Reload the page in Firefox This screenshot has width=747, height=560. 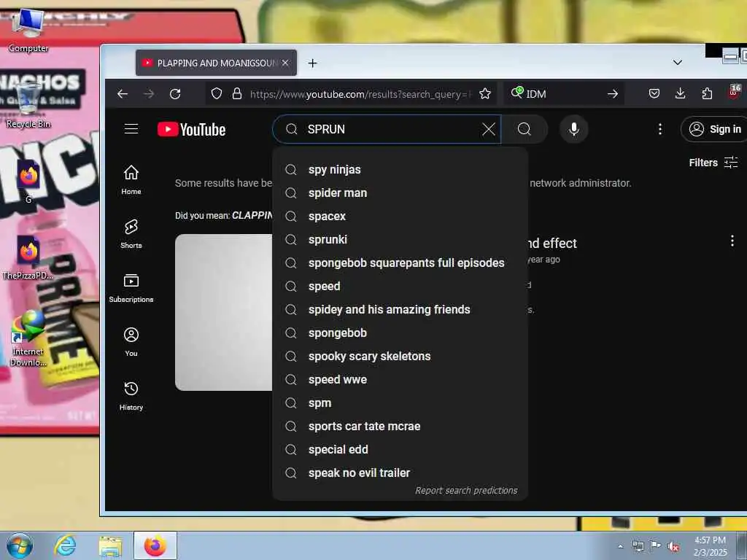point(175,94)
